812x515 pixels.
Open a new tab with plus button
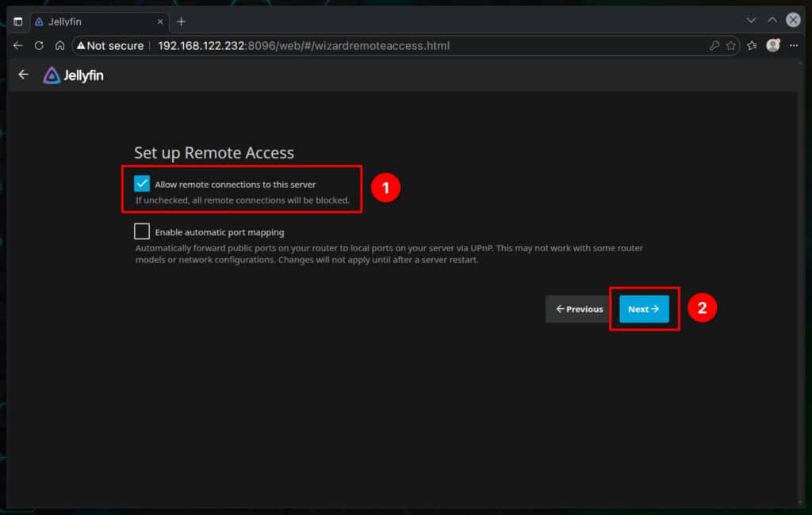[x=181, y=21]
